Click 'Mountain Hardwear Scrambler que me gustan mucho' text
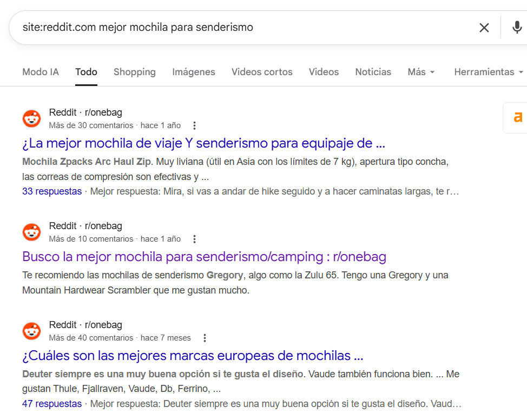The width and height of the screenshot is (527, 420). (136, 290)
